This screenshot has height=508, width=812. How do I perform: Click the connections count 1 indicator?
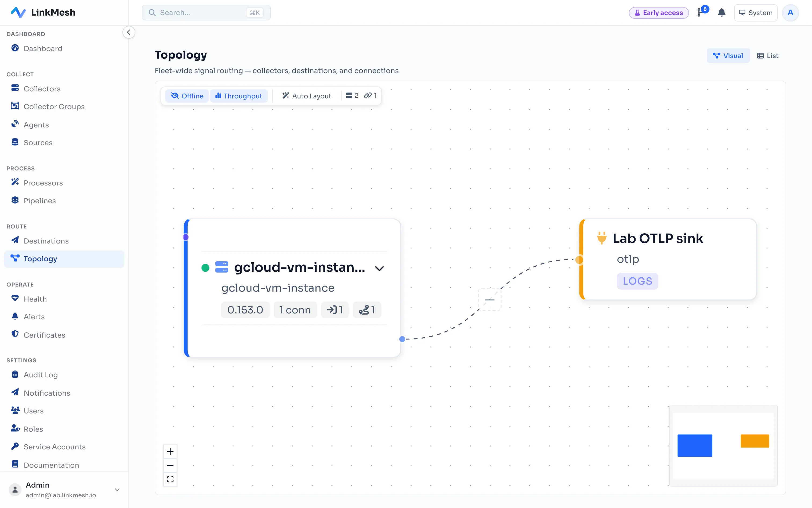(371, 96)
